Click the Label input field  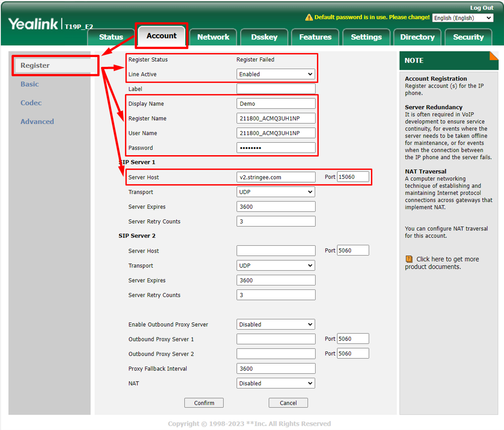(276, 89)
